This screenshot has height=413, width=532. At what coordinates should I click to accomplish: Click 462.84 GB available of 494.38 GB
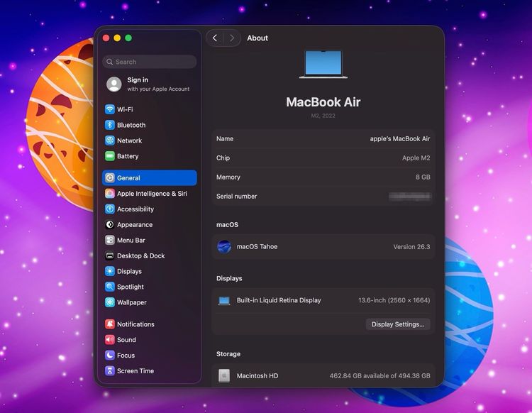(x=379, y=375)
